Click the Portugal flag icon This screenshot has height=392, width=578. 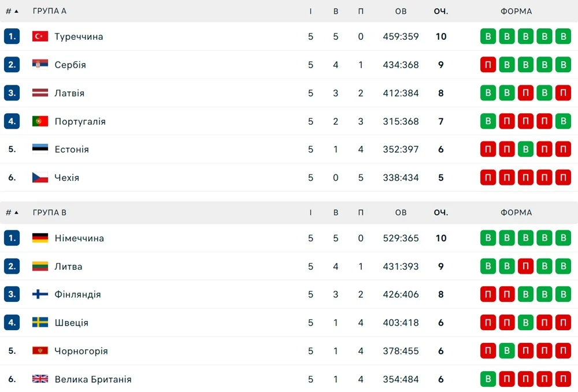pos(40,121)
